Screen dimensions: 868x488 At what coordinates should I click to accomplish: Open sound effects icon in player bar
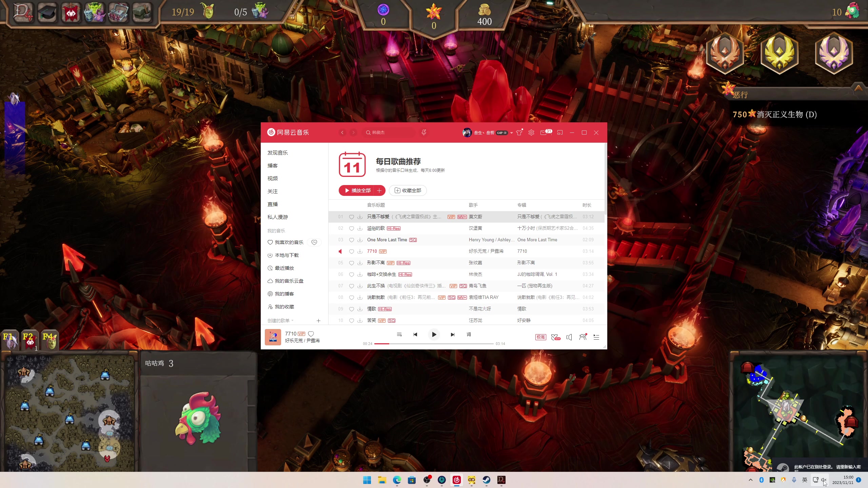[555, 337]
